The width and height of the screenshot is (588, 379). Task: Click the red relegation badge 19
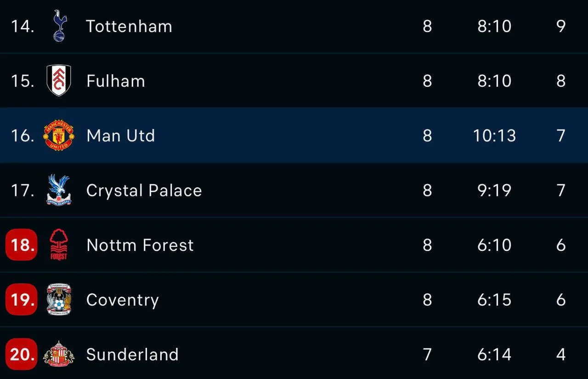click(x=22, y=299)
